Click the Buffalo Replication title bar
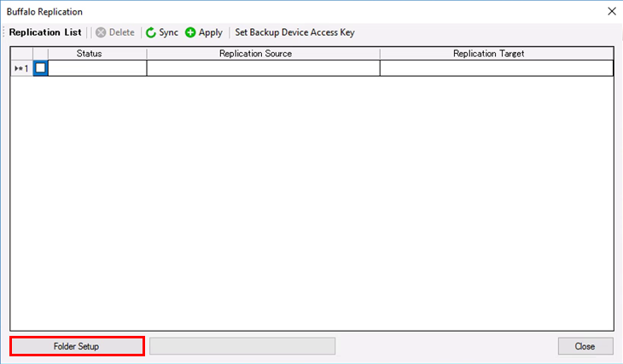The image size is (623, 364). tap(256, 11)
